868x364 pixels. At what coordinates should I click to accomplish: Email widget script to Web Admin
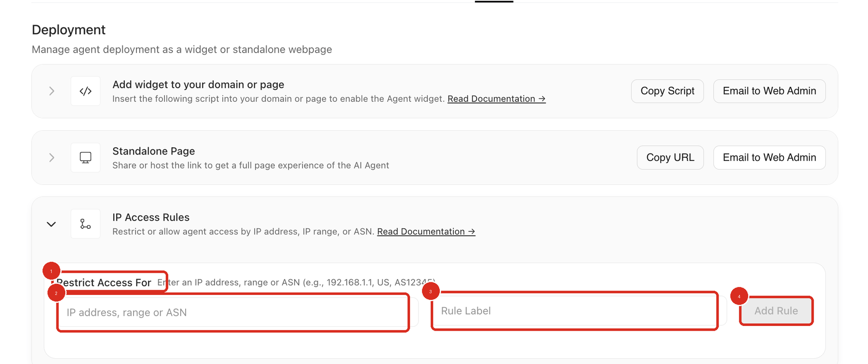point(769,91)
